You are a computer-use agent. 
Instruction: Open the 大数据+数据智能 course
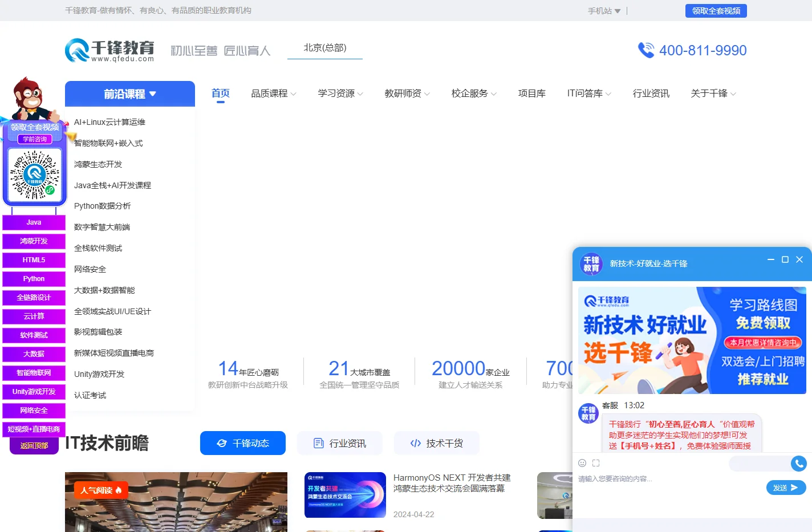[104, 290]
